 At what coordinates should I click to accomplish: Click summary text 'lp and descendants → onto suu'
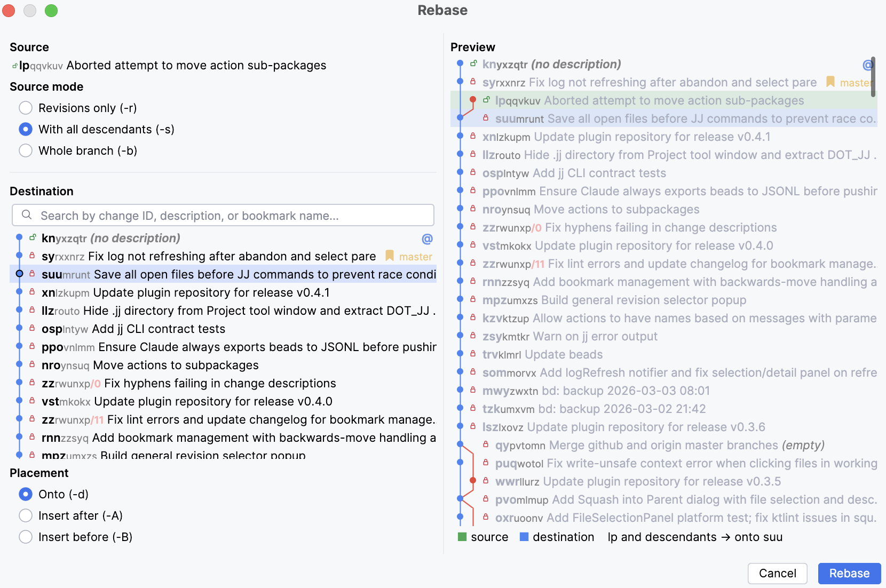[695, 537]
